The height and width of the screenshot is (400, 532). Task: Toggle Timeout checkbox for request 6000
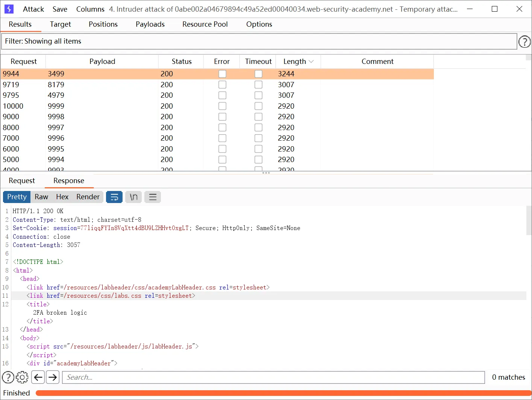point(258,149)
